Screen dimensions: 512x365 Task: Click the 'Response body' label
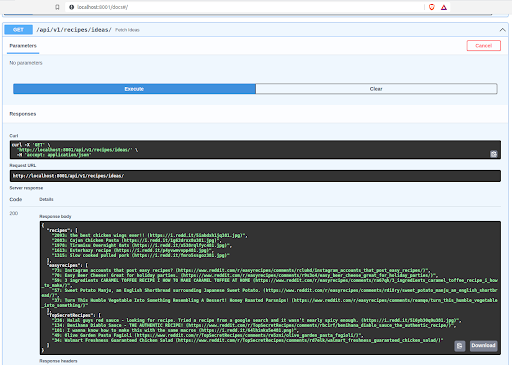click(x=55, y=216)
